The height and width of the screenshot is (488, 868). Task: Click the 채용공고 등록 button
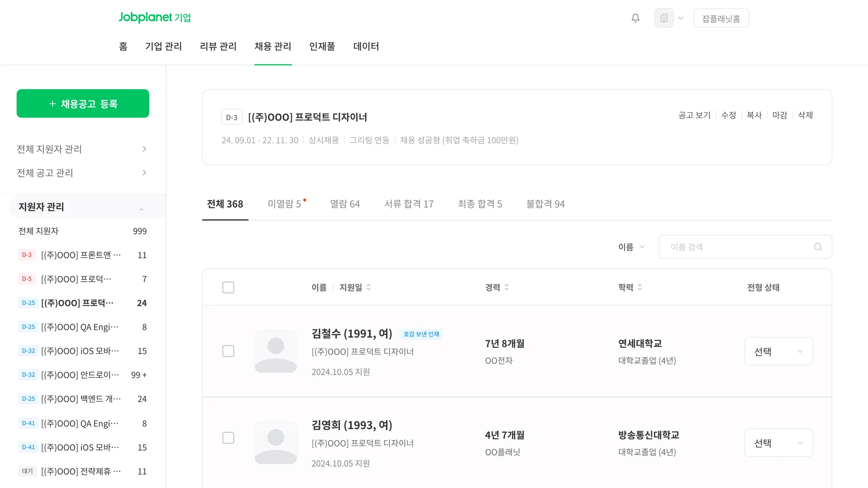point(83,104)
